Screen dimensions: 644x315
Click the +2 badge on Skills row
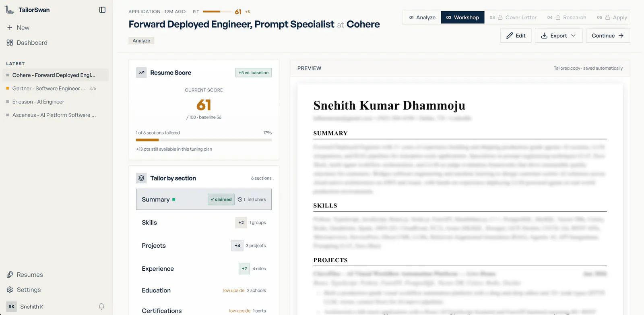pyautogui.click(x=241, y=222)
